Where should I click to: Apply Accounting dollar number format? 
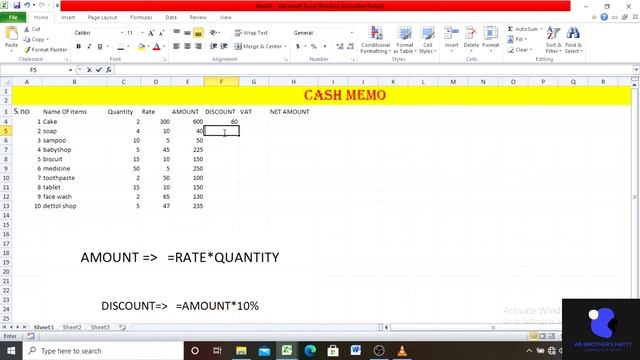coord(298,47)
